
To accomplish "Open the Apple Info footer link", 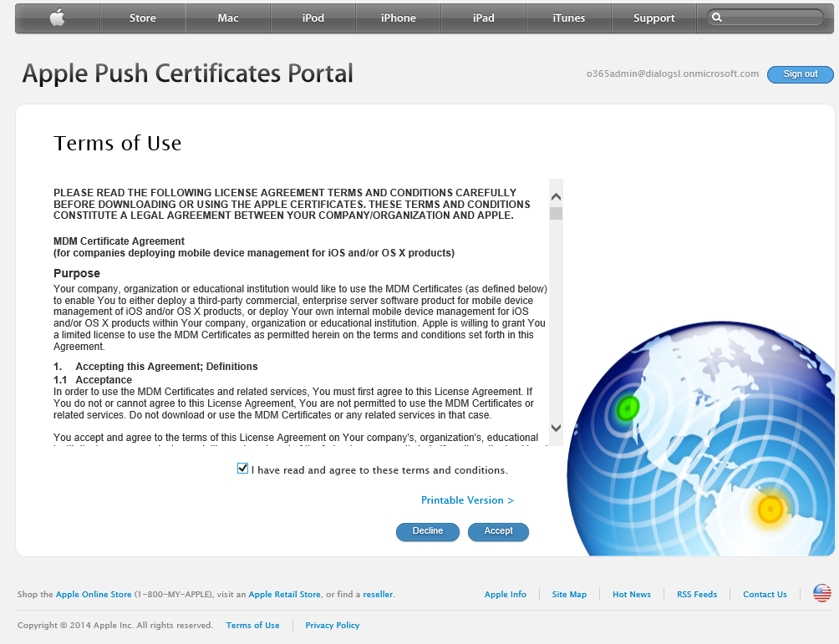I will tap(505, 594).
